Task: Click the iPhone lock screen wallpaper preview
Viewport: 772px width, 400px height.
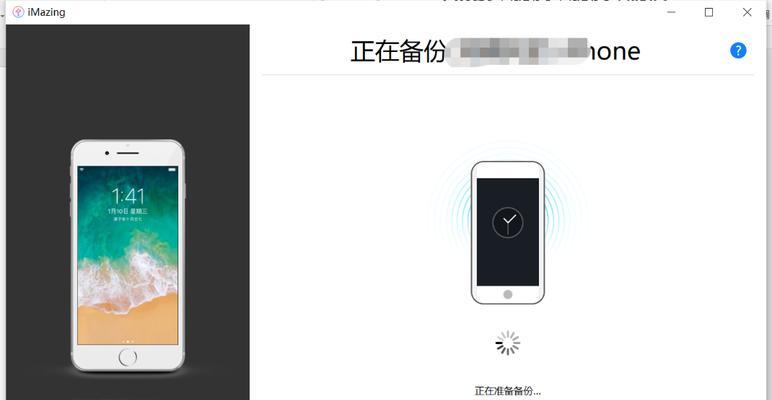Action: click(128, 255)
